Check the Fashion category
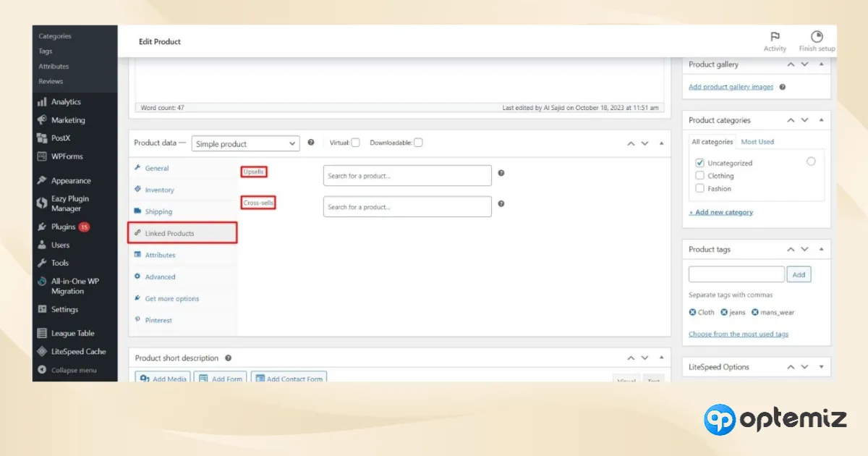The image size is (868, 456). point(699,188)
